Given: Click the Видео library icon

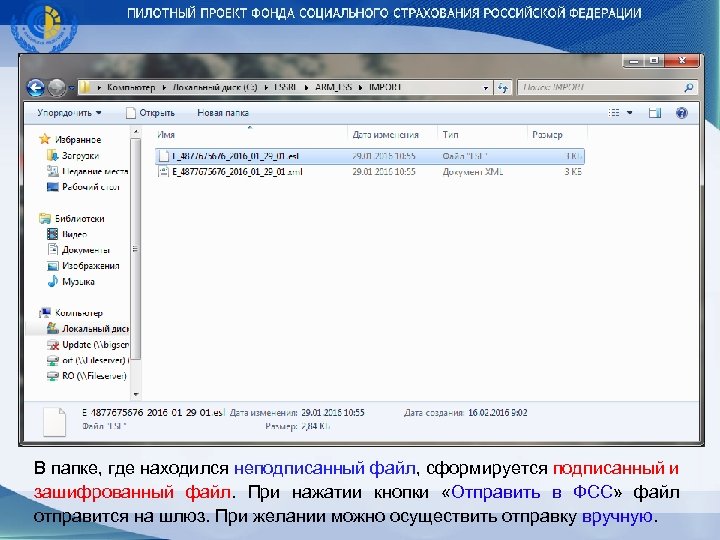Looking at the screenshot, I should click(52, 234).
